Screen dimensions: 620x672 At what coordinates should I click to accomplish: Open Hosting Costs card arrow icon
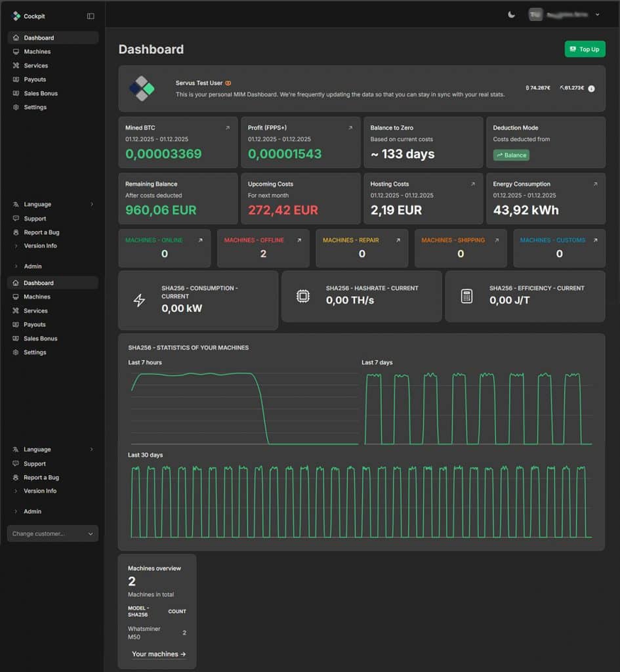point(472,184)
